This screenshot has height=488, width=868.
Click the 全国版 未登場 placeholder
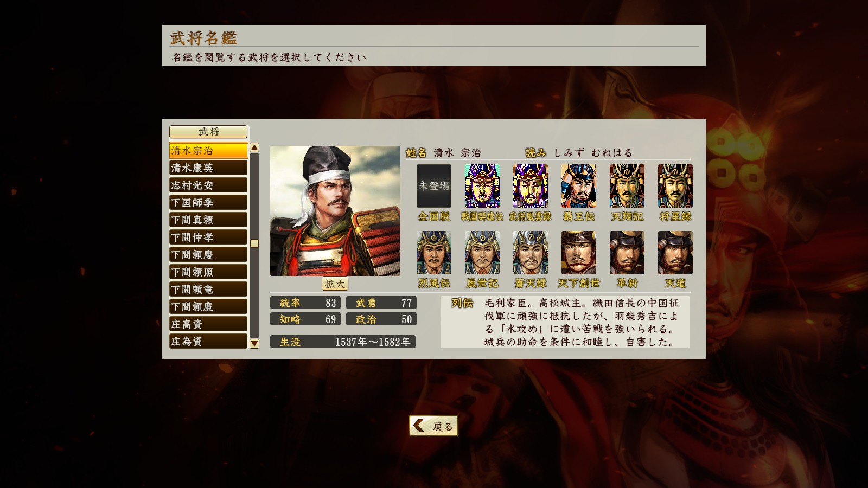coord(434,186)
